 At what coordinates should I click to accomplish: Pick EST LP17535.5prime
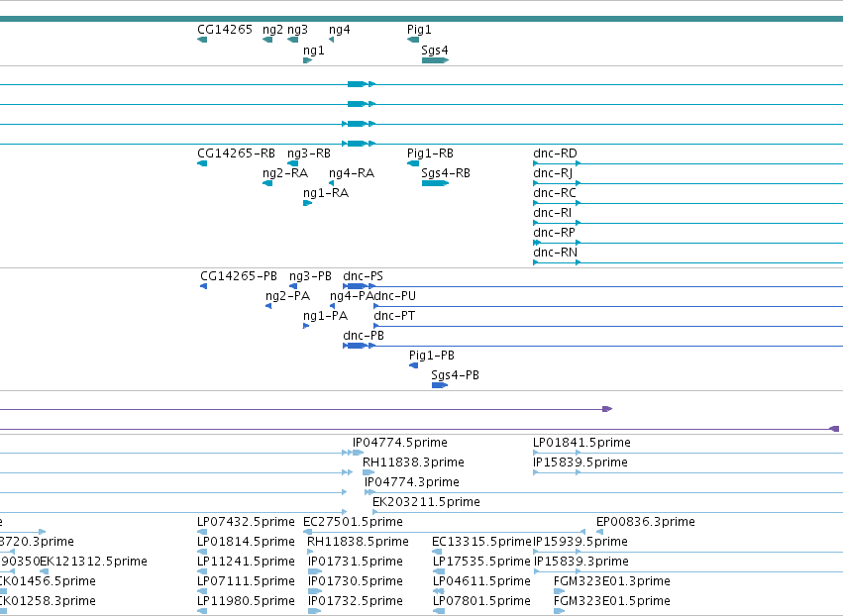[481, 563]
